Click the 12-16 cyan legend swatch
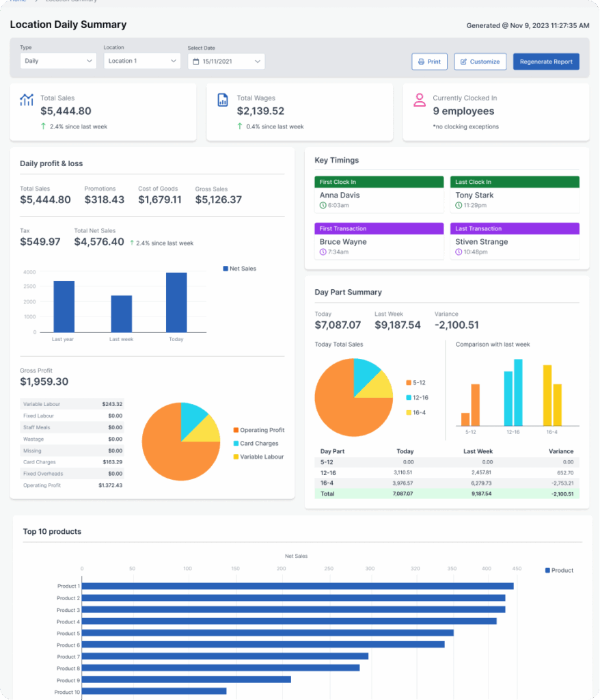 pyautogui.click(x=409, y=397)
